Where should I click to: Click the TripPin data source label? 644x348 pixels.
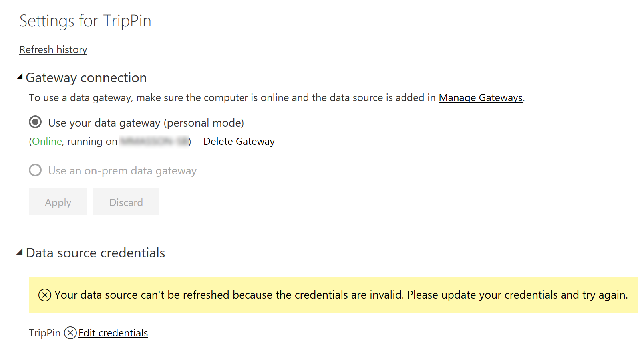click(x=44, y=333)
